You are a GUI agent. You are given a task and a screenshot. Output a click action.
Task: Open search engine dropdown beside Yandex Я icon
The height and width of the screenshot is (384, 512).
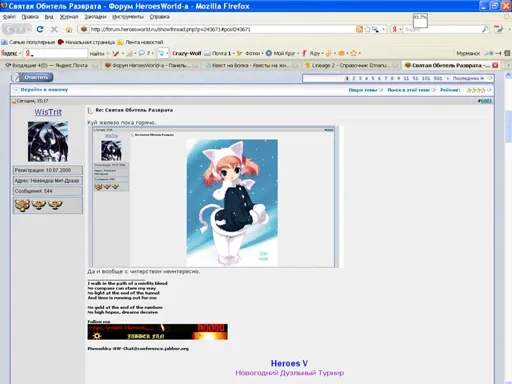tap(400, 29)
